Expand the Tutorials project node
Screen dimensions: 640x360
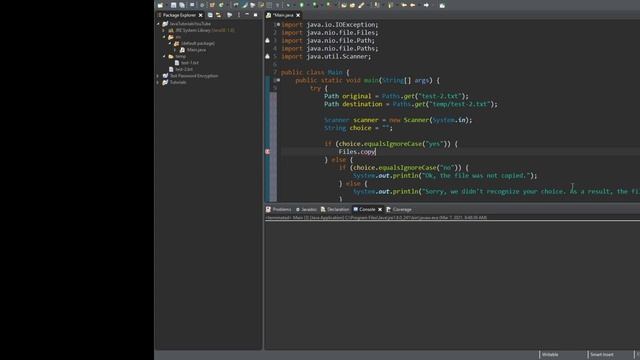pos(158,82)
